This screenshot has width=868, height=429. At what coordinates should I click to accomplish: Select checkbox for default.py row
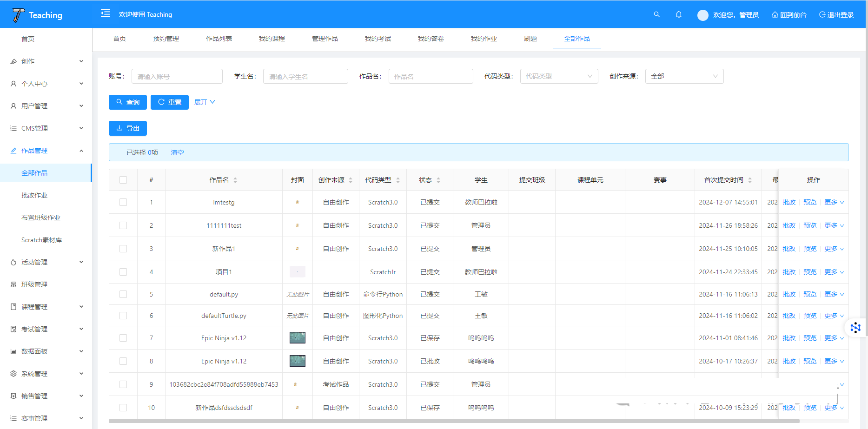[x=123, y=294]
